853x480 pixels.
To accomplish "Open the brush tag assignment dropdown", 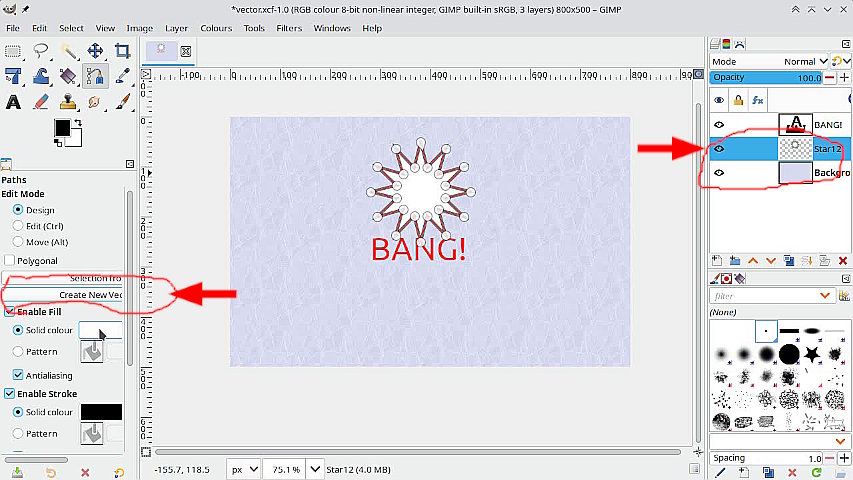I will pyautogui.click(x=840, y=441).
